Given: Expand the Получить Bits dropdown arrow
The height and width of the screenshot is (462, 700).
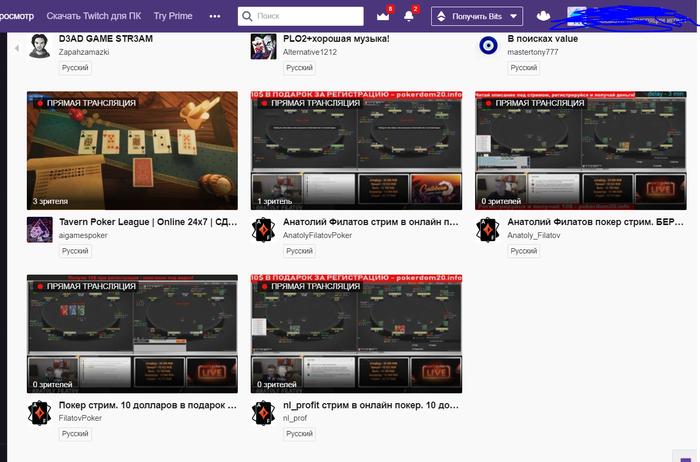Looking at the screenshot, I should pyautogui.click(x=513, y=17).
